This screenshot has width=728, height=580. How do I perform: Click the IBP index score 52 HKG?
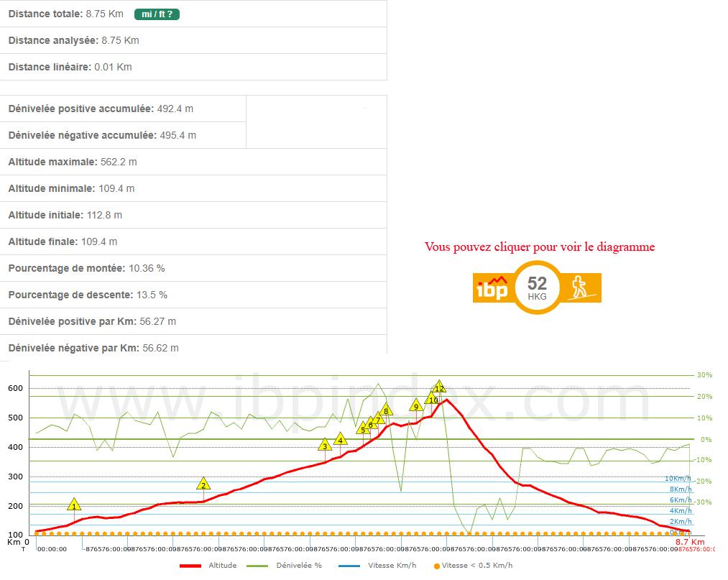537,287
